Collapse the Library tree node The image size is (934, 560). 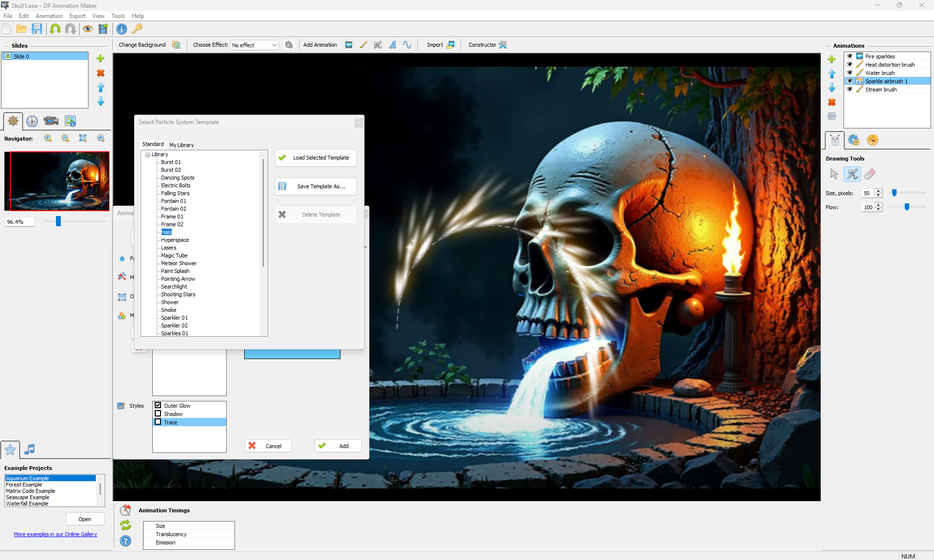click(x=147, y=155)
